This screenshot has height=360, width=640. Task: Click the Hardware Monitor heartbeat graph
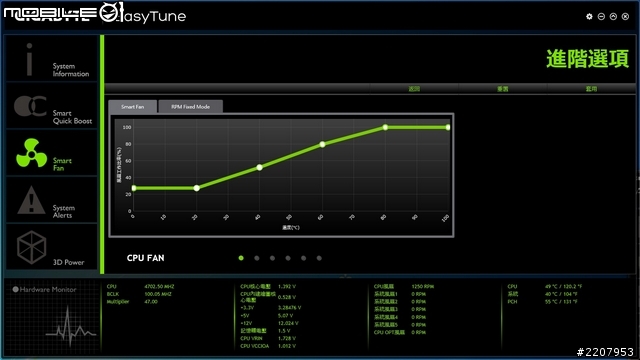click(71, 328)
